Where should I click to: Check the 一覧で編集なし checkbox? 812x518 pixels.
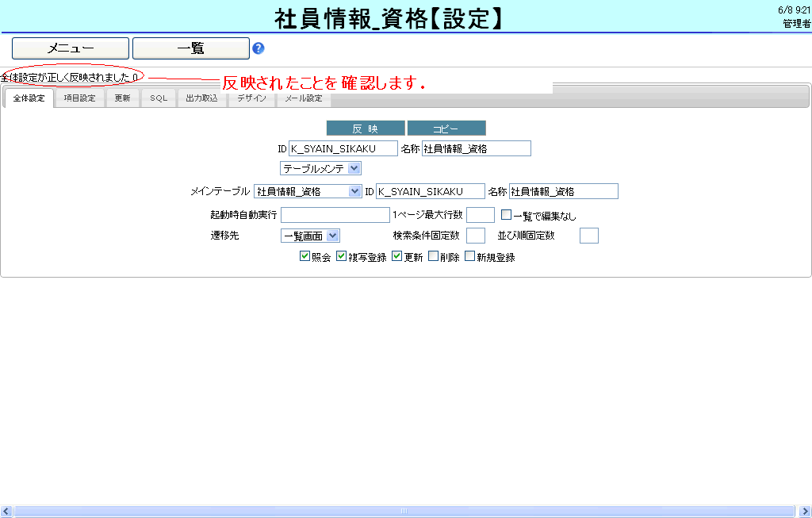pos(506,214)
